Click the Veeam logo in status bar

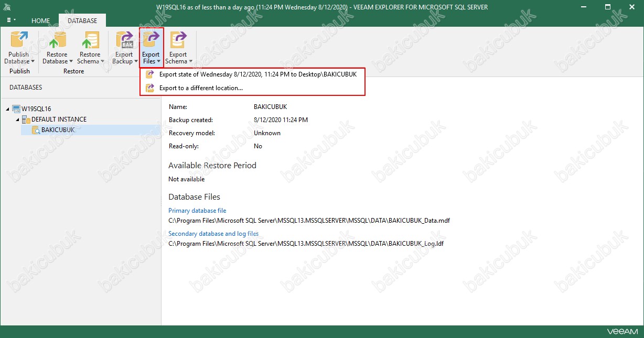pos(622,332)
